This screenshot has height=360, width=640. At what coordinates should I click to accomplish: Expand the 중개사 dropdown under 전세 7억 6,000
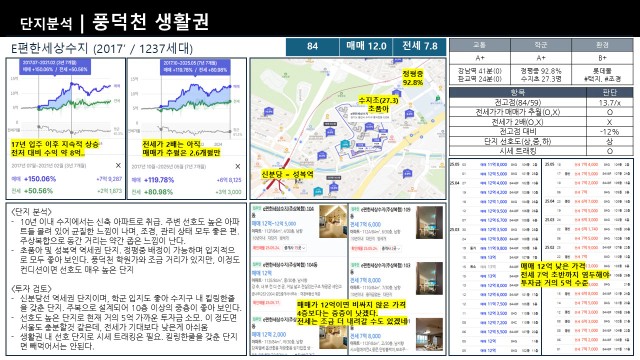(391, 248)
